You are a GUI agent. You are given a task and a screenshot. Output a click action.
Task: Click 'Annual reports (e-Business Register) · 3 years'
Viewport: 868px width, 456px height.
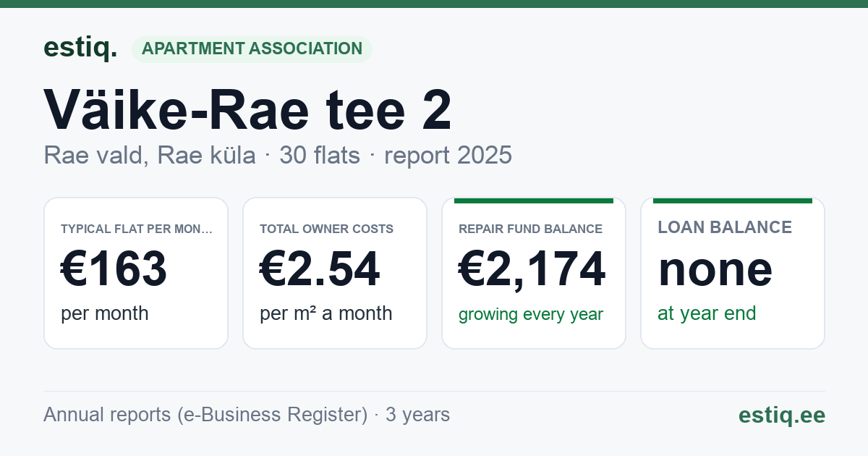(247, 415)
